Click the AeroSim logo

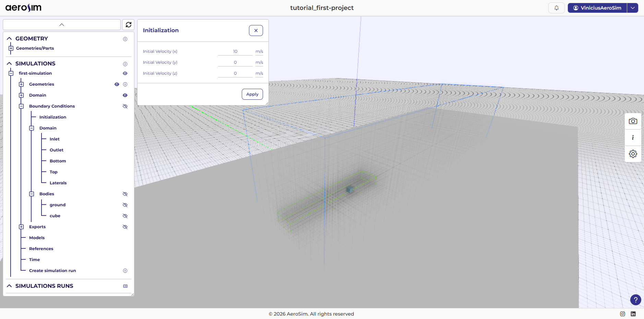[x=23, y=7]
